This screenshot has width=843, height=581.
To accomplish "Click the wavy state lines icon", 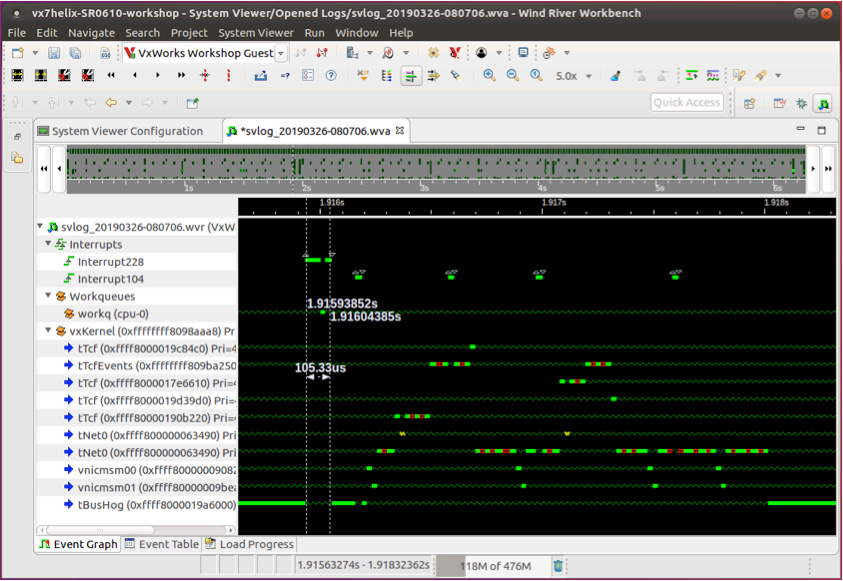I will coord(713,75).
